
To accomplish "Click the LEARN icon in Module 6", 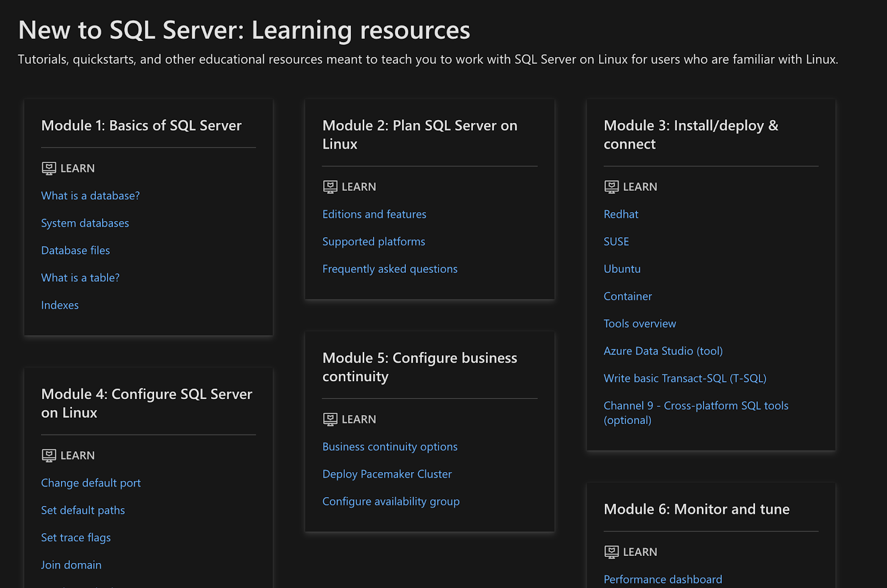I will click(611, 552).
